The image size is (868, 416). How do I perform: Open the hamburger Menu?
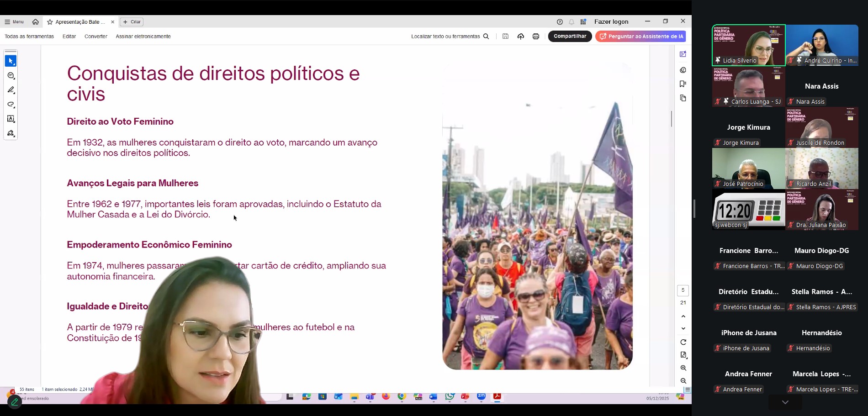(x=14, y=22)
